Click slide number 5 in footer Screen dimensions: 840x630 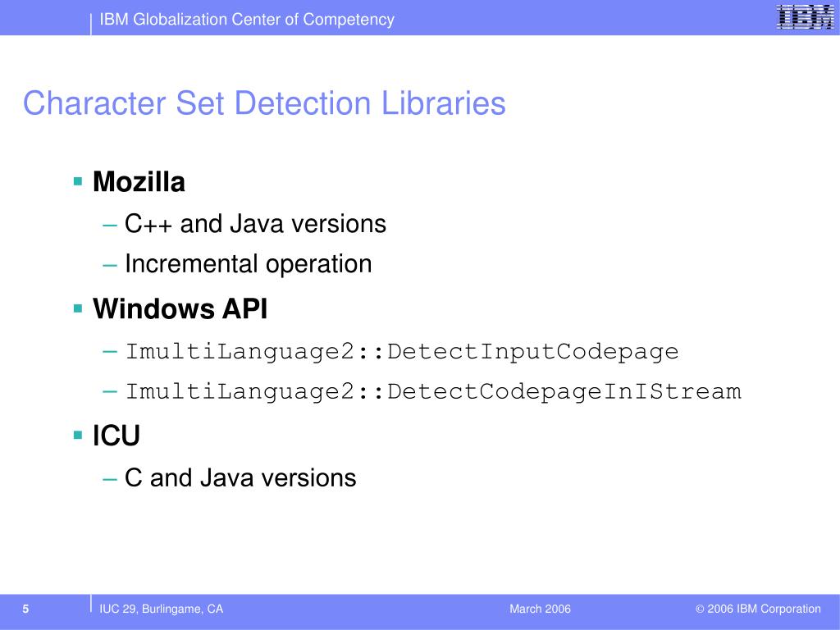pyautogui.click(x=25, y=609)
